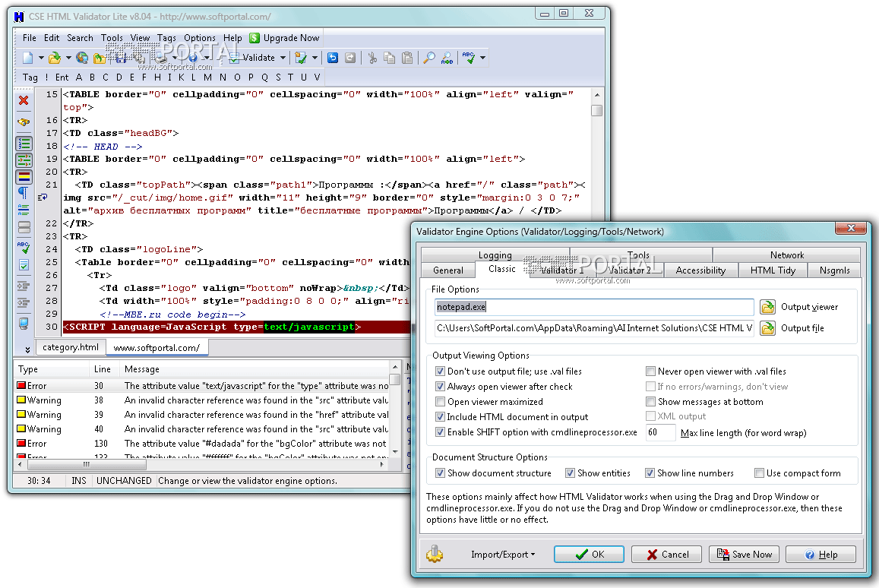Screen dimensions: 879x588
Task: Click the gray Redo icon in the toolbar
Action: (x=350, y=58)
